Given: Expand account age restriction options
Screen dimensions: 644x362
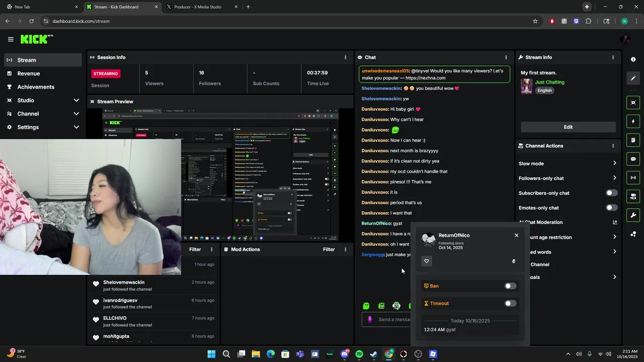Looking at the screenshot, I should (614, 237).
